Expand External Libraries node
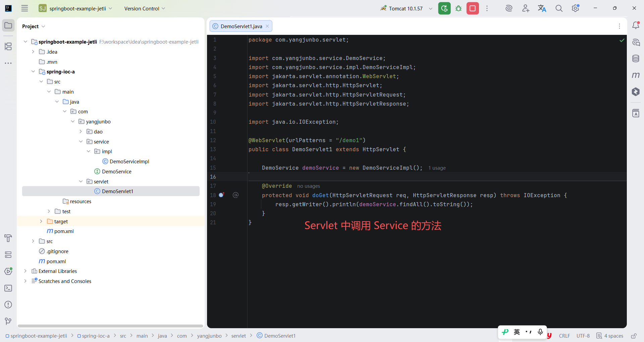Image resolution: width=644 pixels, height=342 pixels. (25, 271)
